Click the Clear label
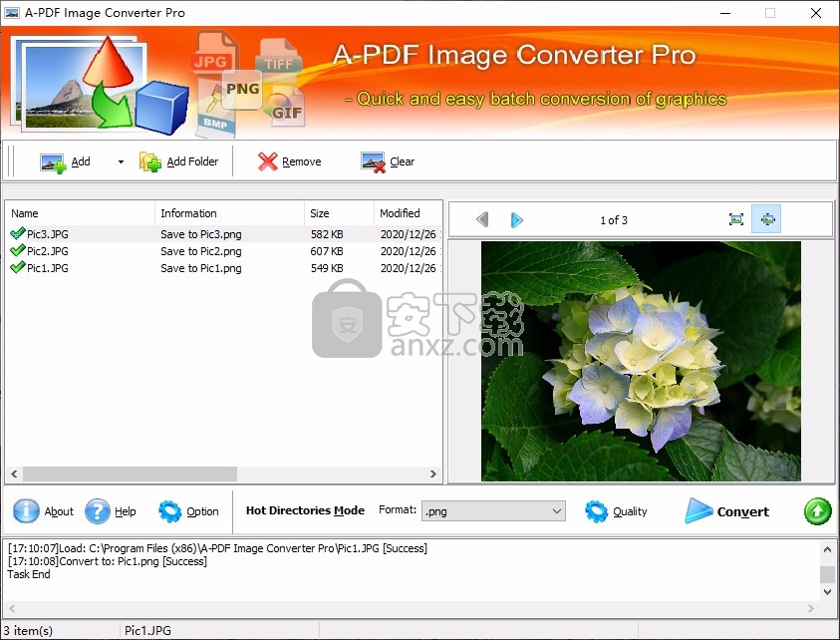The image size is (840, 640). tap(402, 161)
